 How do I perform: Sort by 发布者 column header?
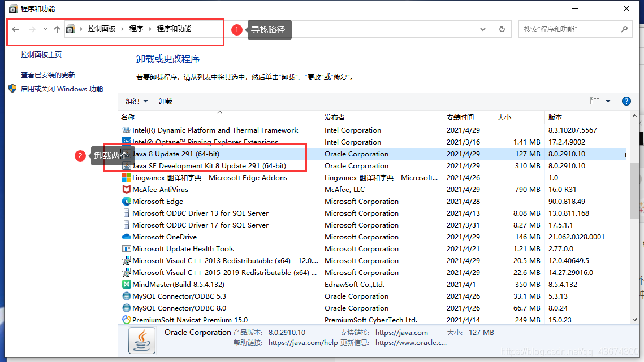tap(382, 117)
